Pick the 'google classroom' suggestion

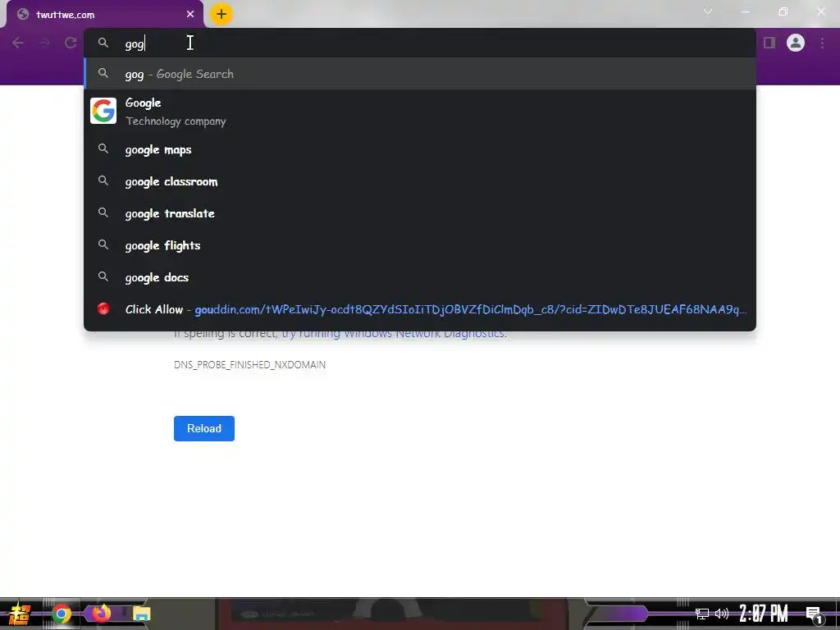420,181
